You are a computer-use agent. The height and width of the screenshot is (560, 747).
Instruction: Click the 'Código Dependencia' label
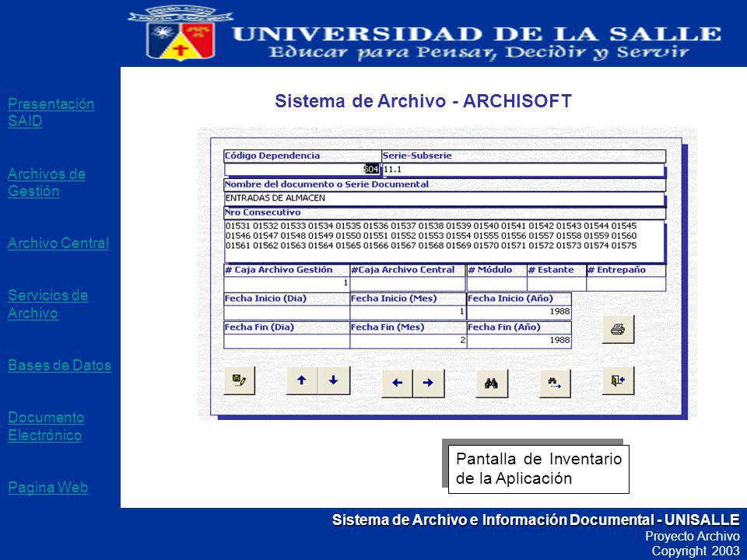point(272,156)
